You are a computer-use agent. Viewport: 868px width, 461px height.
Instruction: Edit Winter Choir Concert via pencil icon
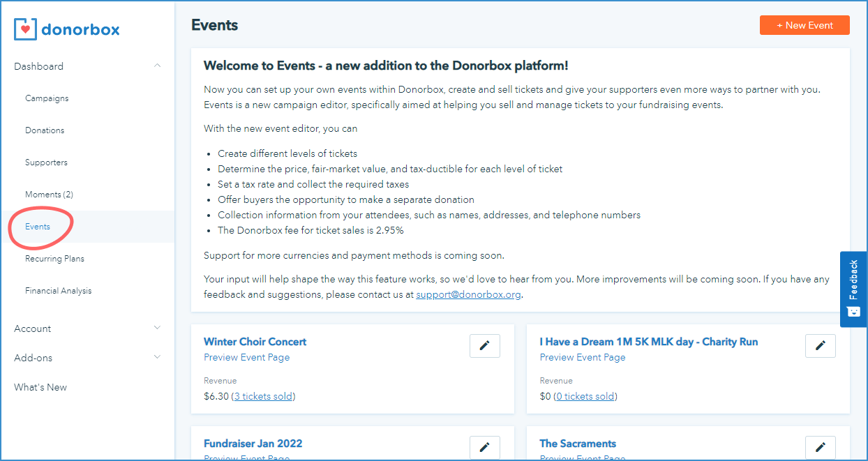[485, 345]
